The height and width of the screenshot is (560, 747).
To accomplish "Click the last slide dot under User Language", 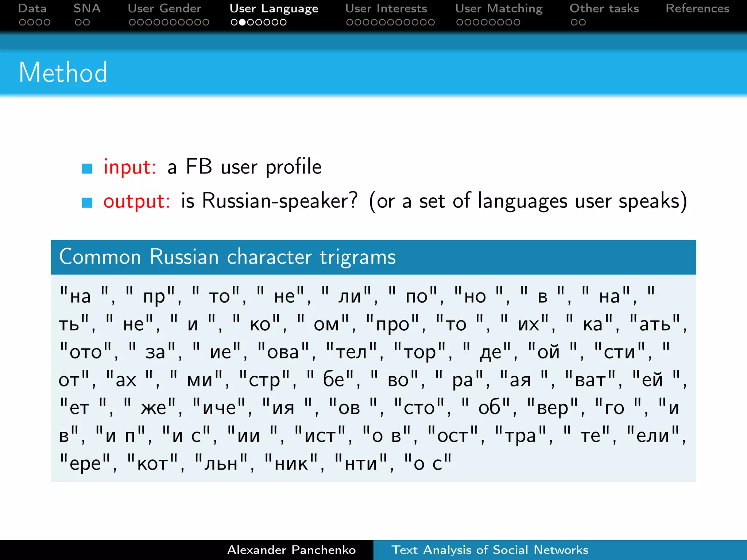I will (x=283, y=22).
